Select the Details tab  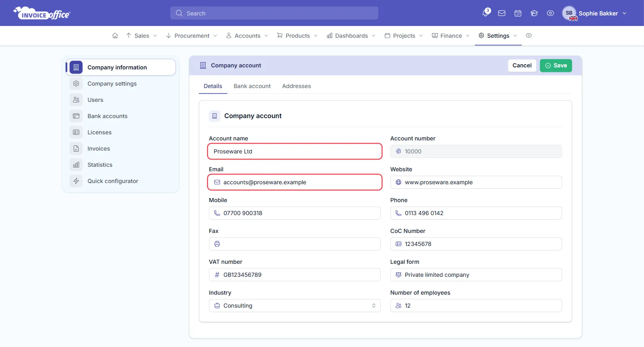[x=213, y=86]
